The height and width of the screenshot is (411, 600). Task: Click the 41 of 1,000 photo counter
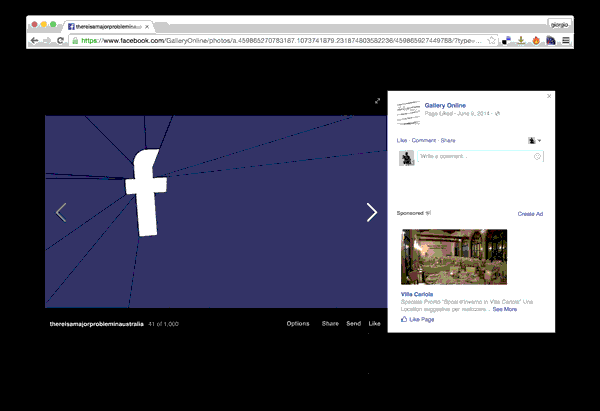click(163, 324)
